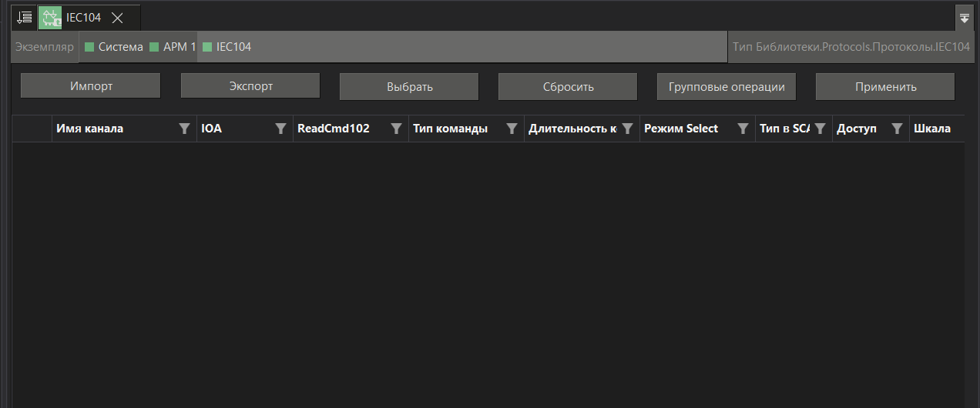Close the IEC104 tab
The height and width of the screenshot is (408, 980).
pos(118,17)
